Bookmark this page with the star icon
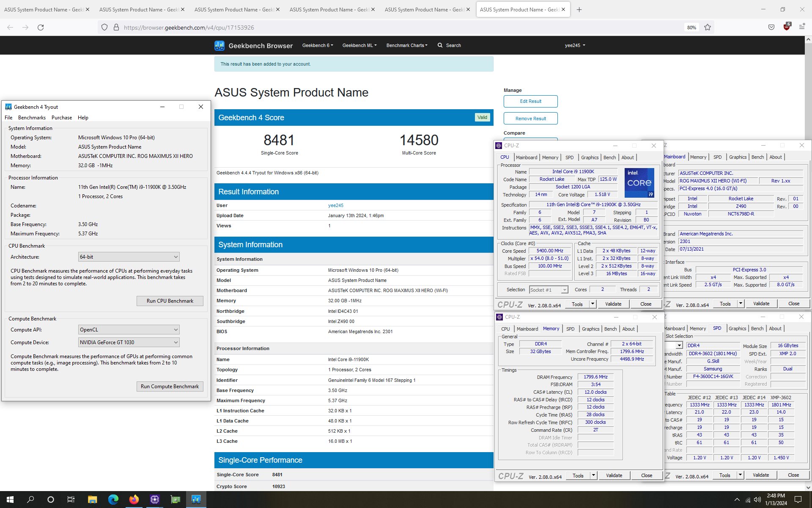 708,28
